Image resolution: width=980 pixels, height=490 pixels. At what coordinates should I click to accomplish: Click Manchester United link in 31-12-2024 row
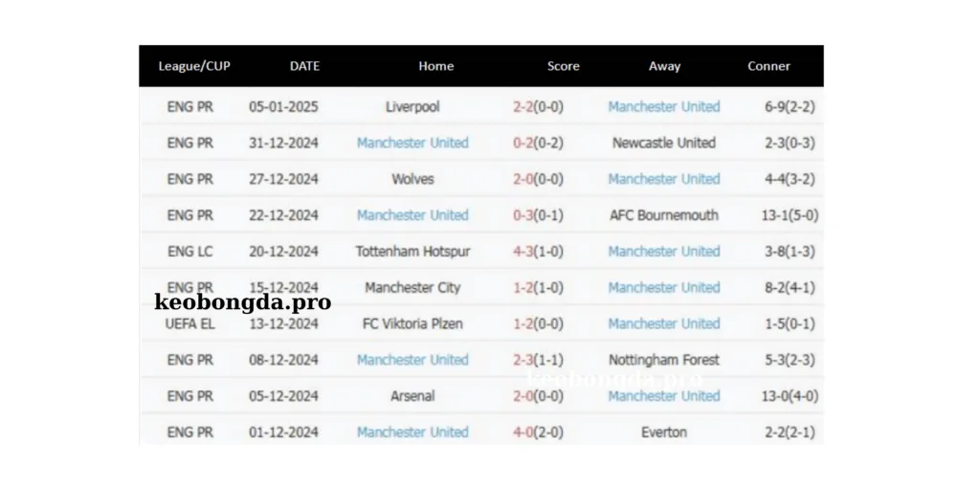412,143
